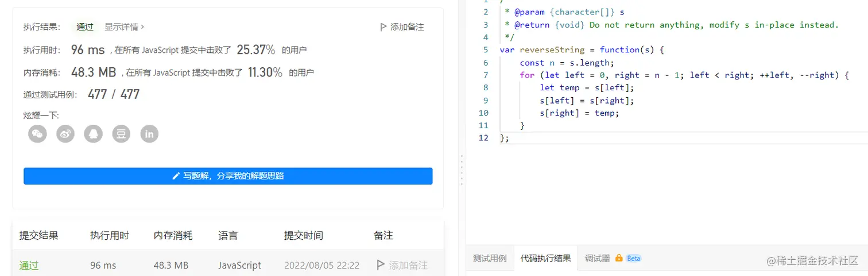Share result to Douban icon
The width and height of the screenshot is (868, 276).
[121, 134]
